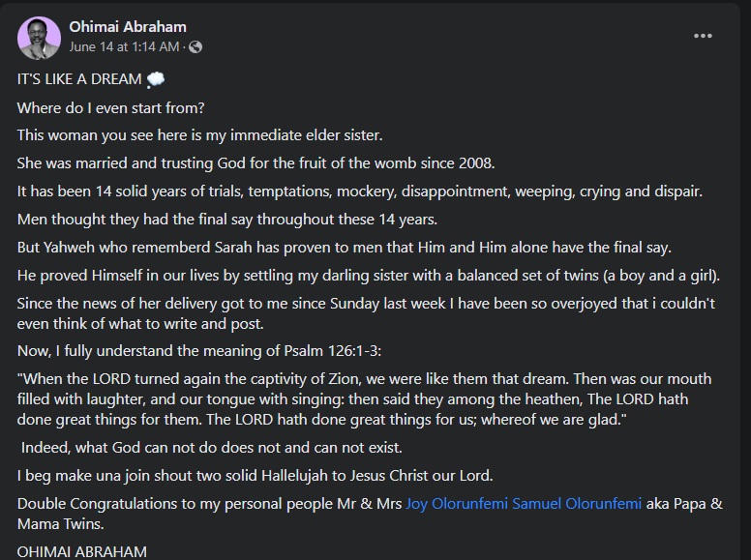This screenshot has width=751, height=560.
Task: Click the OHIMAI ABRAHAM signature text
Action: tap(82, 551)
